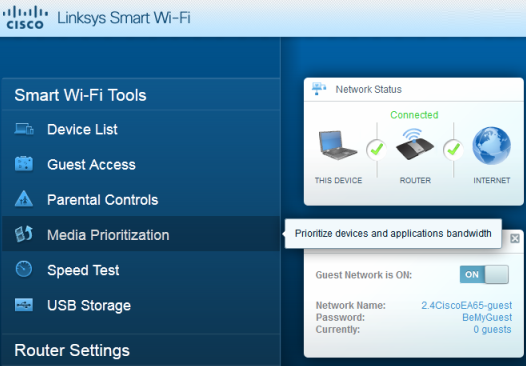Click the Media Prioritization bandwidth tooltip
This screenshot has width=526, height=366.
pos(393,233)
